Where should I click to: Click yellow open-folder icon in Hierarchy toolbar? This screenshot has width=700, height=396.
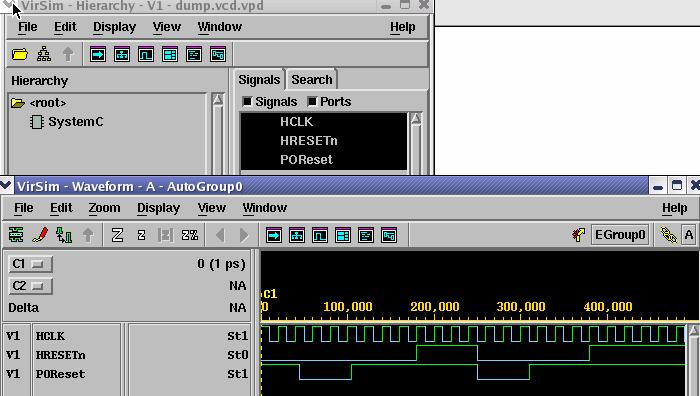pos(20,54)
